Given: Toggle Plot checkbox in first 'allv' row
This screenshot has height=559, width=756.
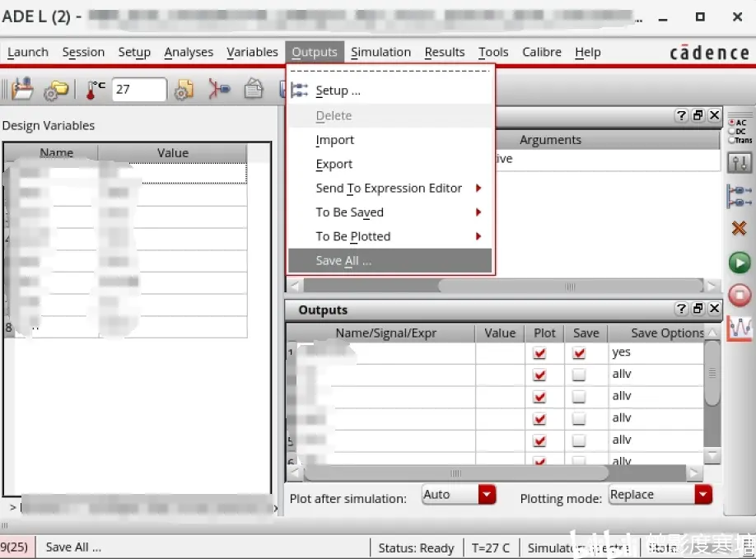Looking at the screenshot, I should click(539, 375).
